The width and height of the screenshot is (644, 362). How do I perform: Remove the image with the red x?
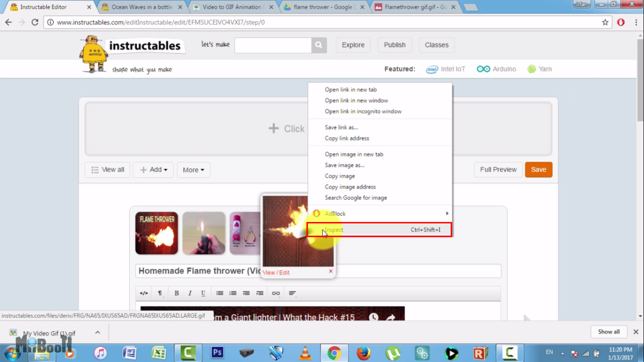pyautogui.click(x=330, y=271)
